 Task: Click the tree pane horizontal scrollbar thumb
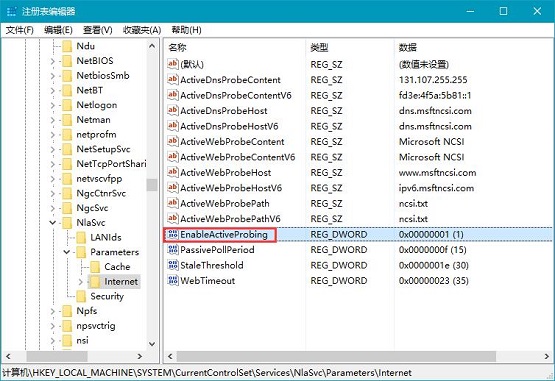[x=57, y=356]
